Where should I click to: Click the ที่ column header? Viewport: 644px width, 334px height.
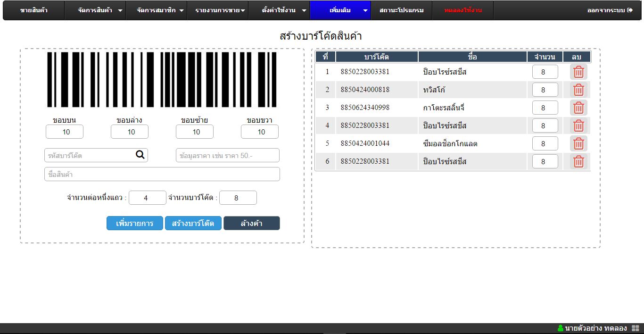326,57
